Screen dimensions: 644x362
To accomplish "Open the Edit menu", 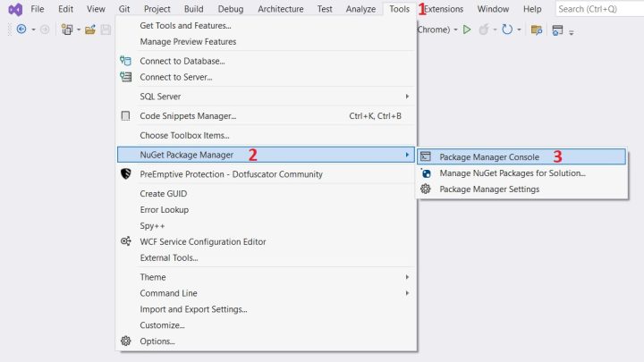I will tap(65, 9).
